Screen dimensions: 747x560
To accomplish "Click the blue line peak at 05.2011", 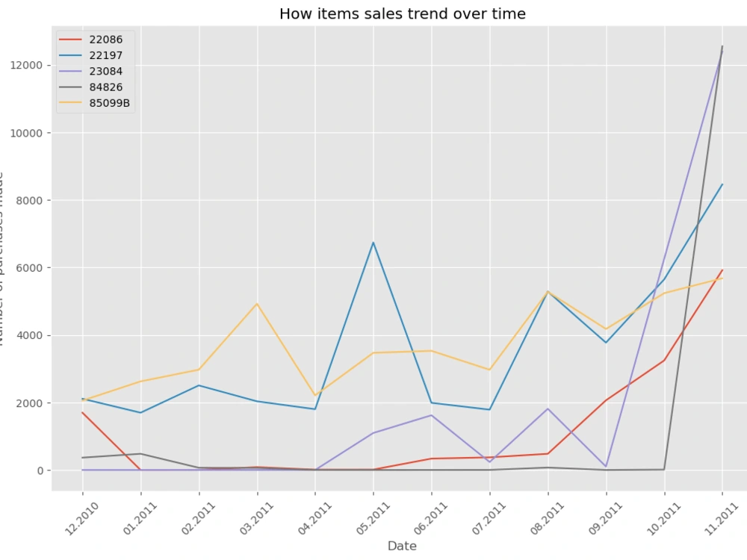I will coord(373,243).
